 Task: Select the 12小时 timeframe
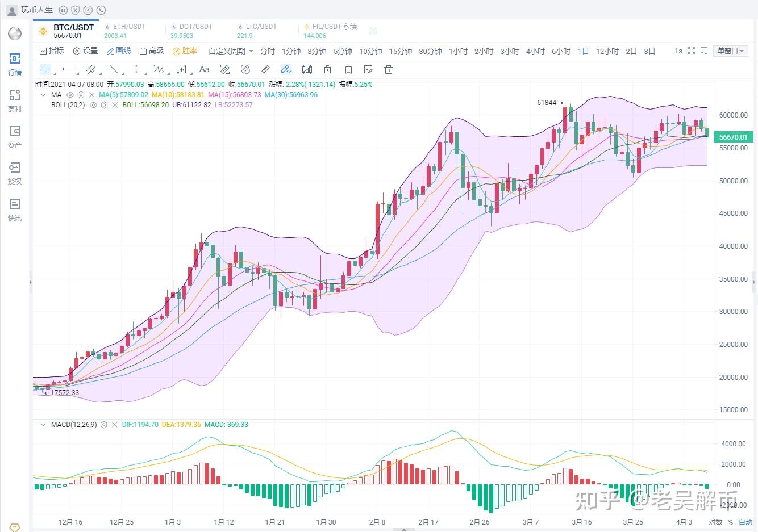click(607, 51)
